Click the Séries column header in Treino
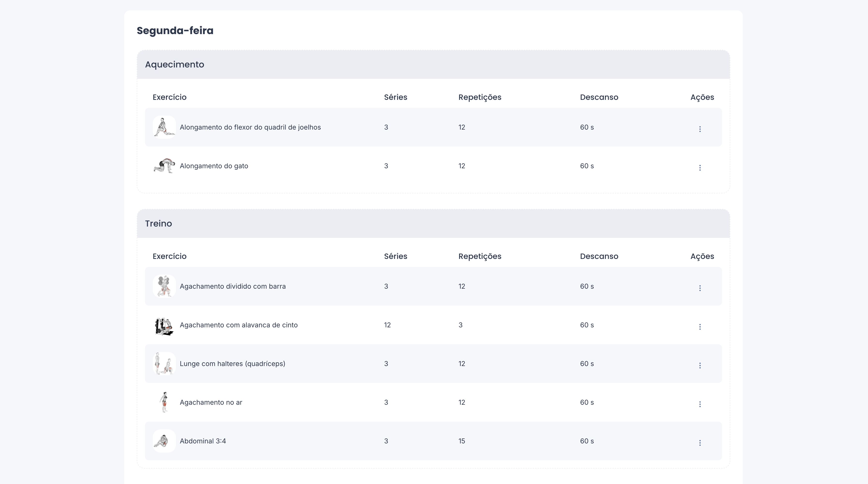This screenshot has width=868, height=484. pyautogui.click(x=395, y=256)
